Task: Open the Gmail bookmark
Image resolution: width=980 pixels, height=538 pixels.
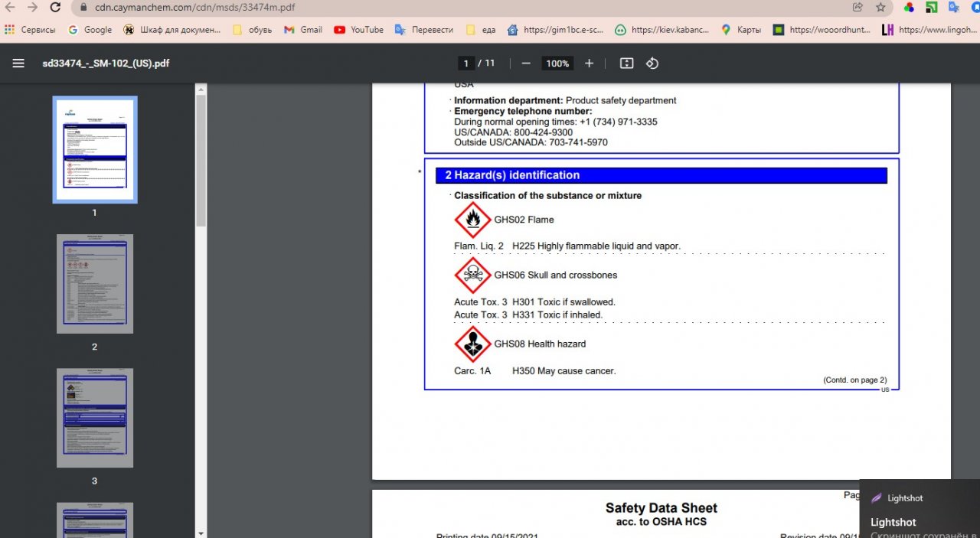Action: tap(302, 30)
